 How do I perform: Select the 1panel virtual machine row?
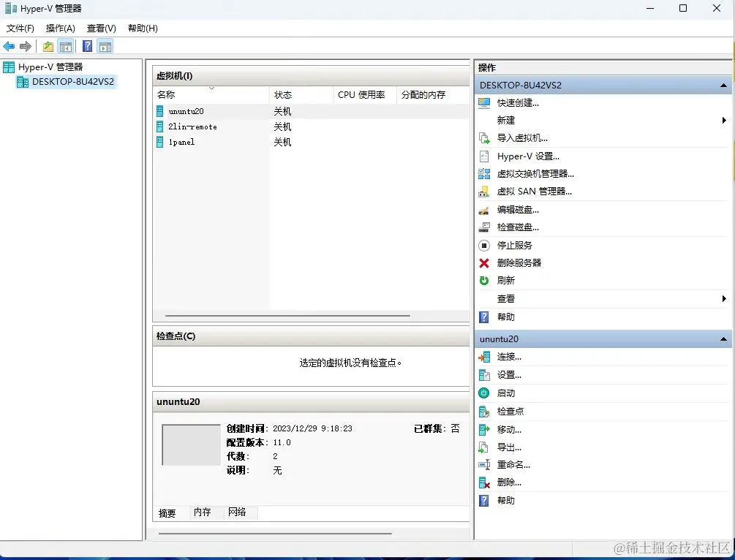tap(312, 142)
